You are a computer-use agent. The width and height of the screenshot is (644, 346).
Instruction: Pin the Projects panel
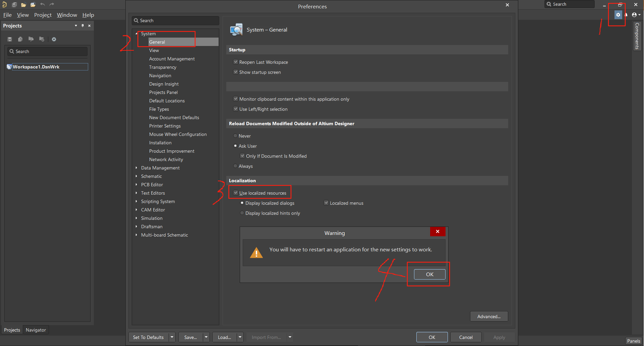[82, 26]
